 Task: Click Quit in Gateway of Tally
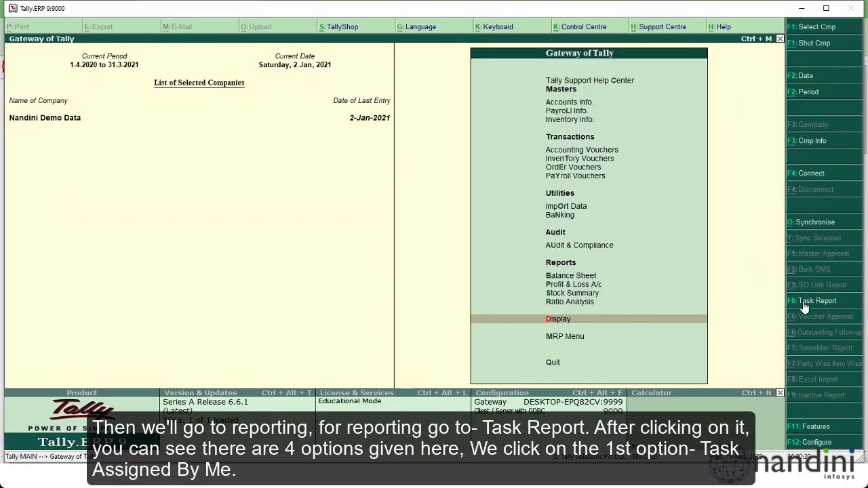pyautogui.click(x=553, y=363)
